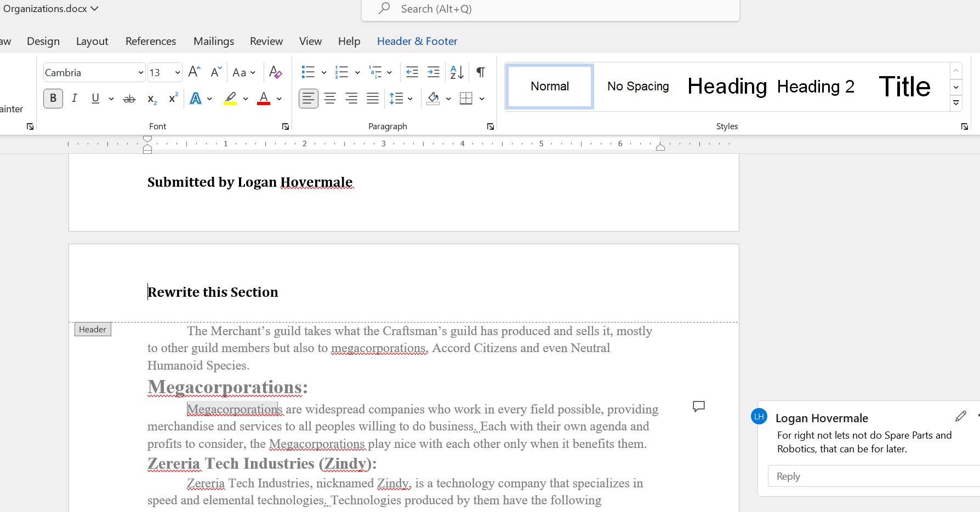Align text right
Image resolution: width=980 pixels, height=512 pixels.
point(351,99)
